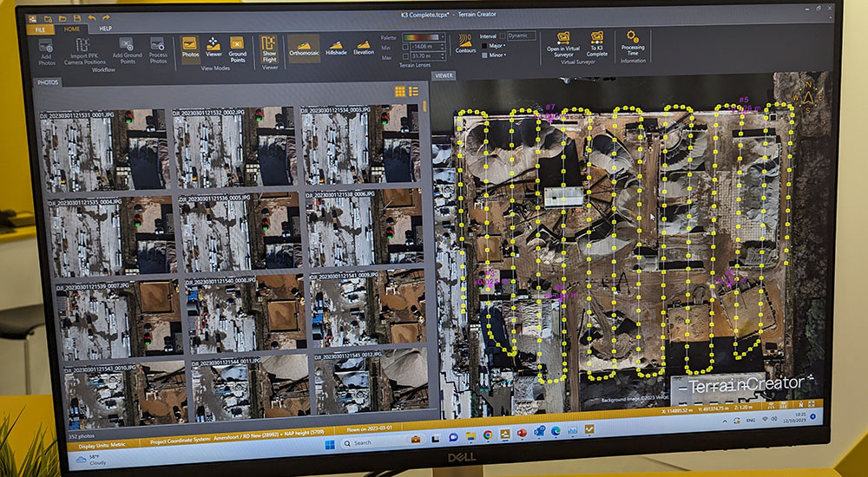Viewport: 868px width, 477px height.
Task: Open Processing Time information
Action: (632, 41)
